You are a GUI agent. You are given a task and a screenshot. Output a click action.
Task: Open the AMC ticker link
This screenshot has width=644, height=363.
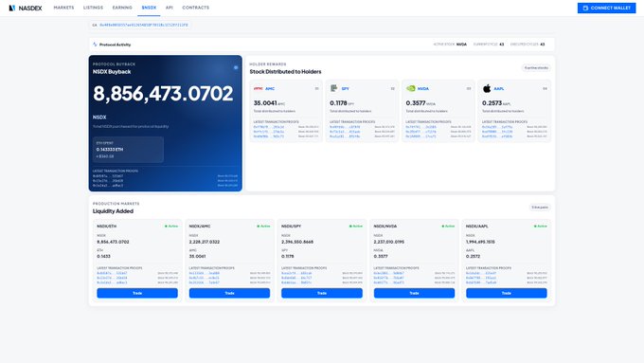[x=270, y=89]
